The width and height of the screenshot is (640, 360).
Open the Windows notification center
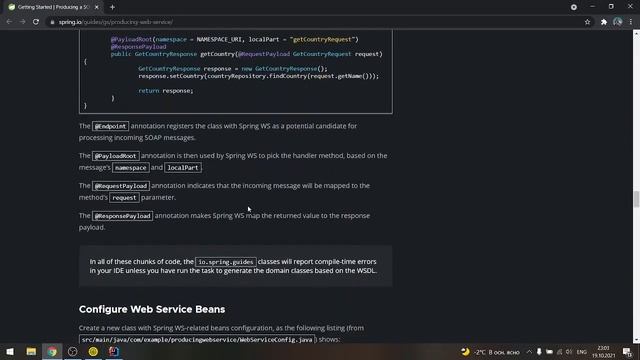pos(627,352)
